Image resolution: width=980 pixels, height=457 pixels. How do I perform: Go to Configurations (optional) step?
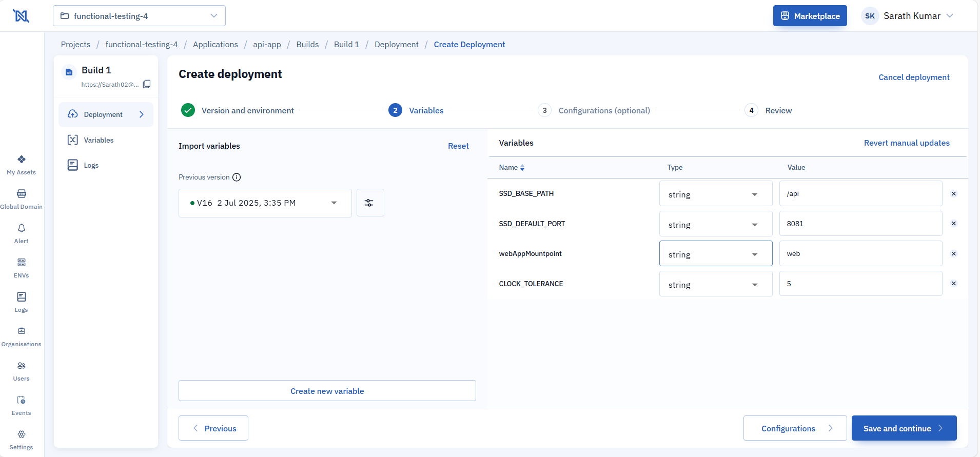click(x=594, y=110)
